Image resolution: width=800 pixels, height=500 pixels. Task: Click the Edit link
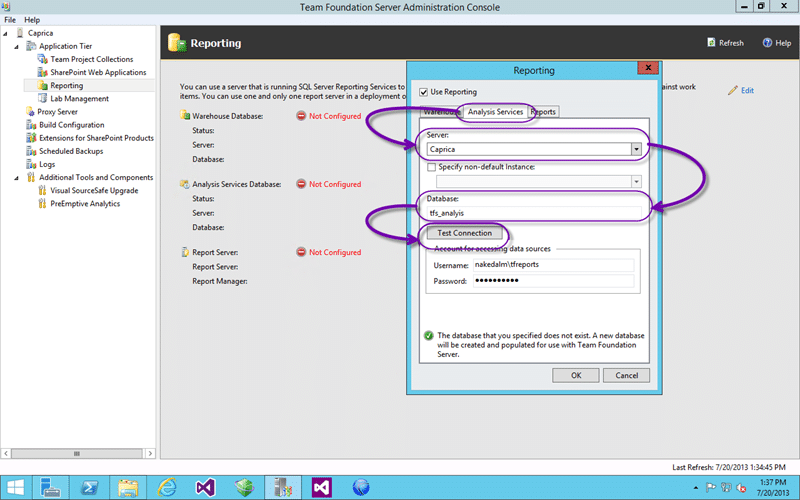(x=747, y=90)
